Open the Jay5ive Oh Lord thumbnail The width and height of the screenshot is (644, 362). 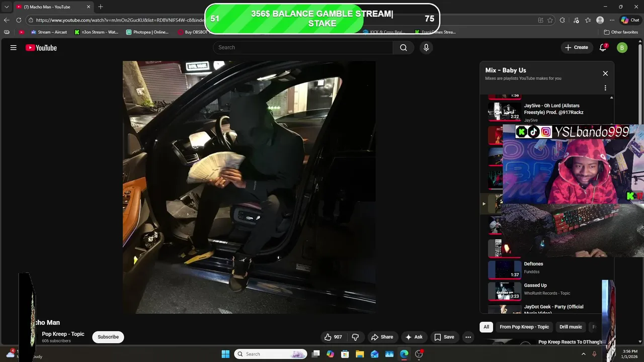click(x=505, y=111)
